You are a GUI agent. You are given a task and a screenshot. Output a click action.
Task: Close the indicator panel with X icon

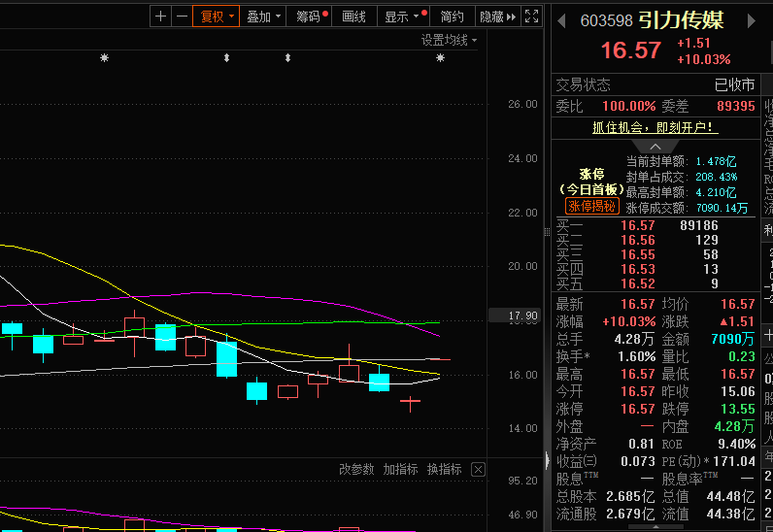478,470
